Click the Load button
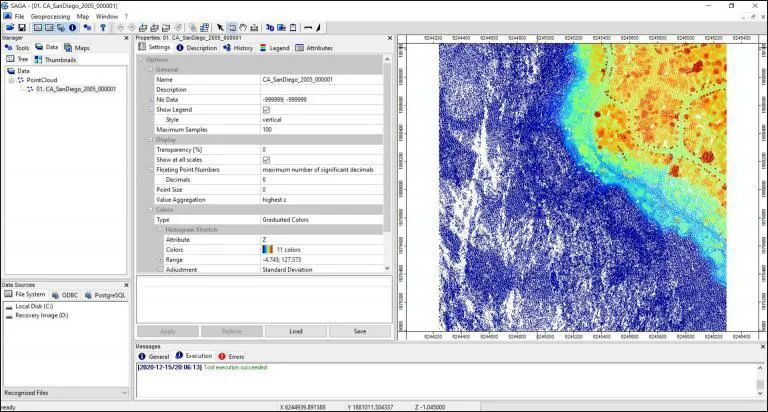The image size is (768, 412). click(296, 331)
